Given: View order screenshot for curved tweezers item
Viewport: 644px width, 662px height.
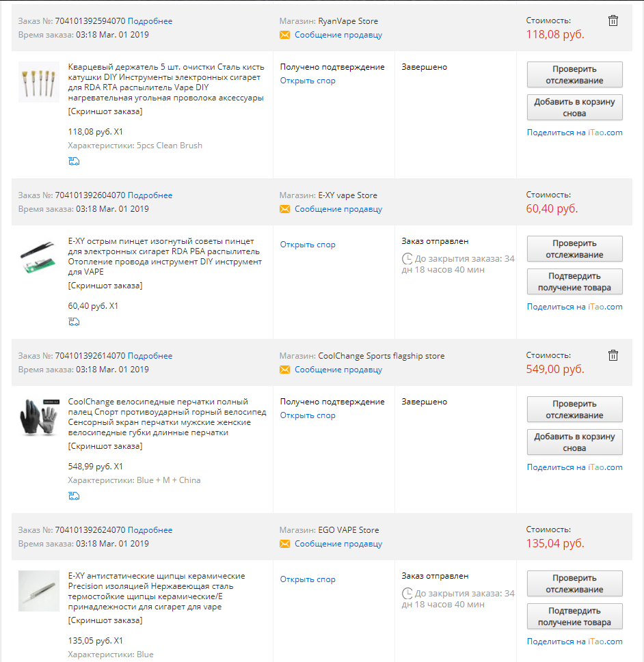Looking at the screenshot, I should click(105, 286).
